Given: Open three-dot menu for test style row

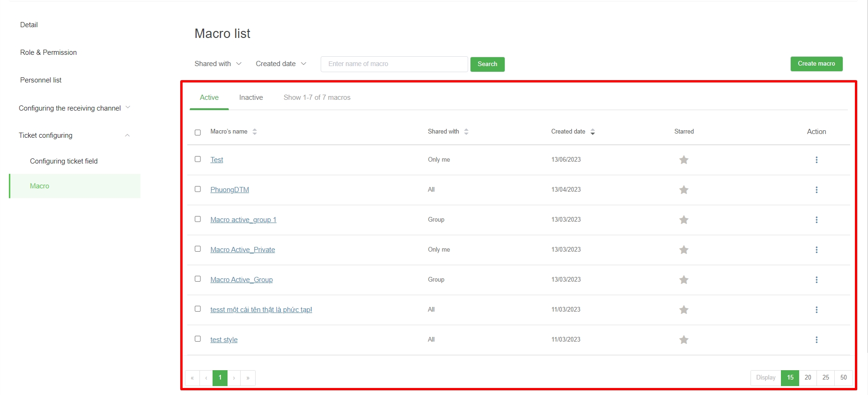Looking at the screenshot, I should (x=816, y=340).
